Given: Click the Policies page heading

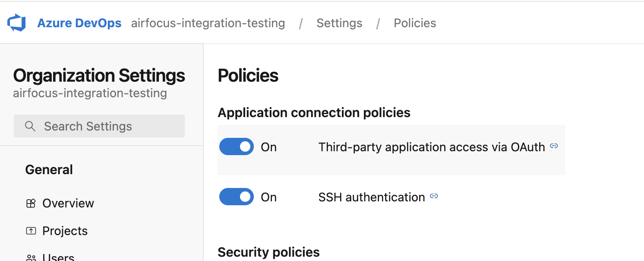Looking at the screenshot, I should pyautogui.click(x=248, y=76).
